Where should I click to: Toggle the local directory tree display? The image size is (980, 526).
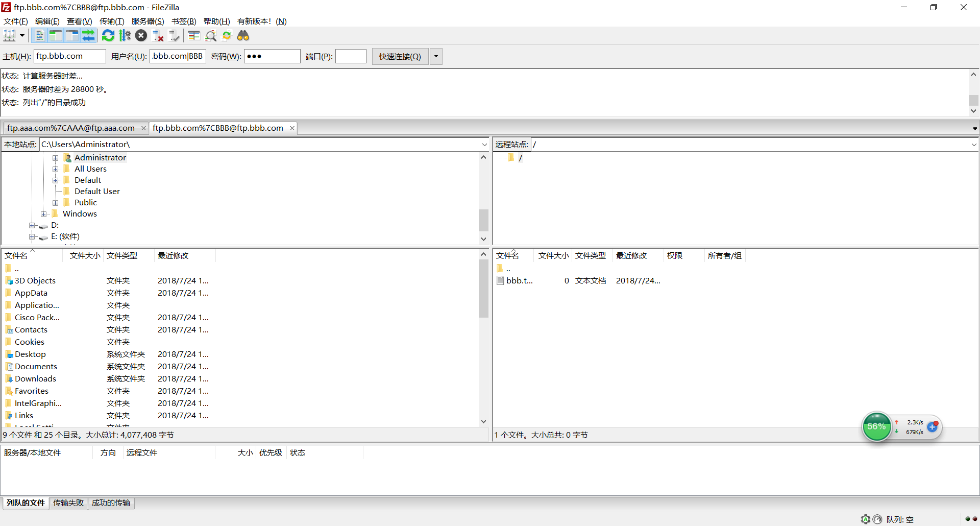[55, 36]
